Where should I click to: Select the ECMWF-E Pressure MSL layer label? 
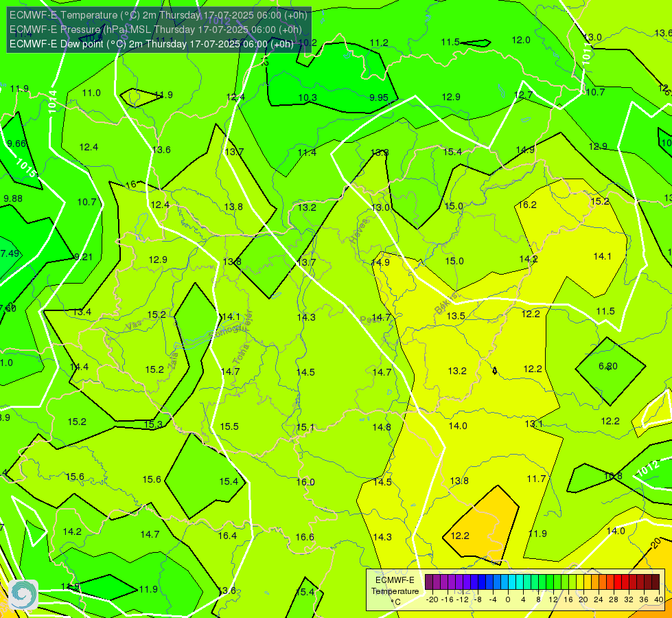point(156,30)
